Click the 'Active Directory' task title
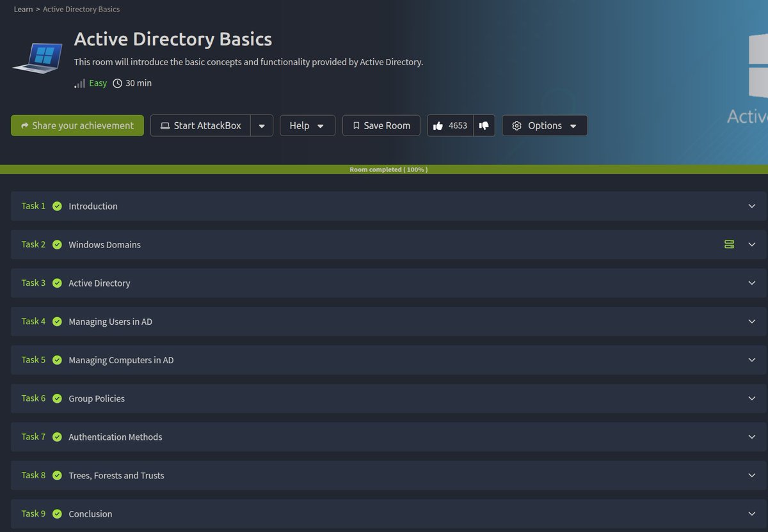The height and width of the screenshot is (532, 768). pos(99,283)
